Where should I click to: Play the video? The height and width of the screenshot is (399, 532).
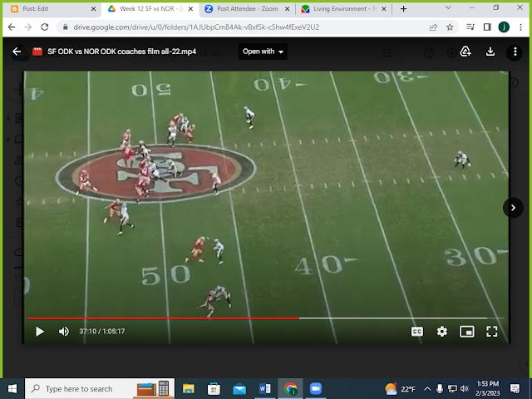40,332
